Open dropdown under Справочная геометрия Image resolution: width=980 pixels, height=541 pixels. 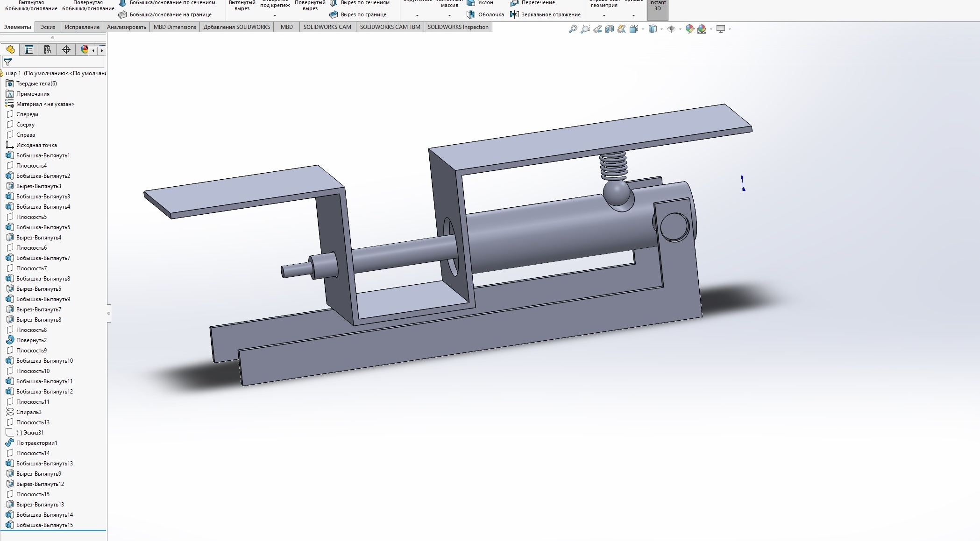tap(604, 15)
